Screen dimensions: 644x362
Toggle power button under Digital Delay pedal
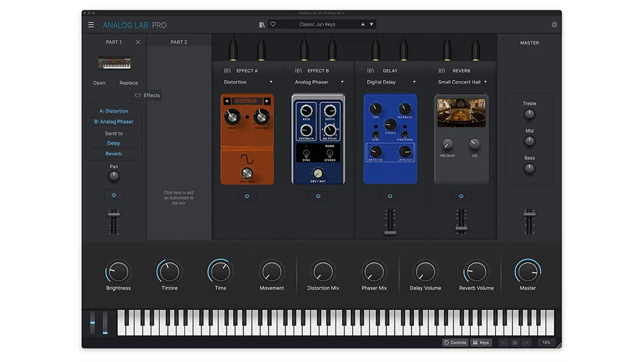(x=390, y=196)
